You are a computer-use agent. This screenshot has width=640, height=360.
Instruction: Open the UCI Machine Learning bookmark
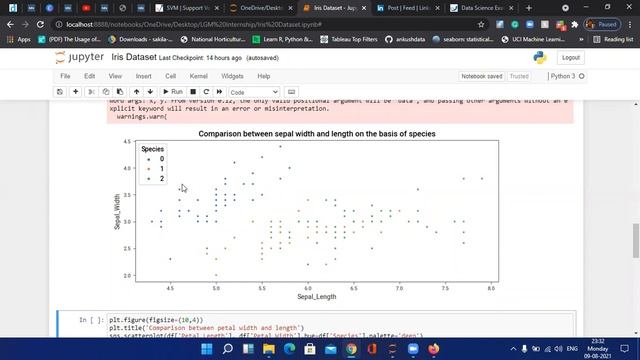pos(533,40)
